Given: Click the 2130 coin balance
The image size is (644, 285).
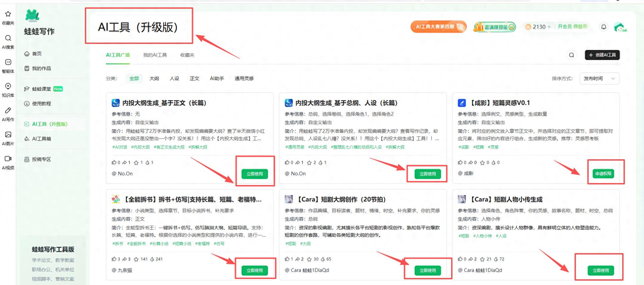Looking at the screenshot, I should (x=538, y=27).
